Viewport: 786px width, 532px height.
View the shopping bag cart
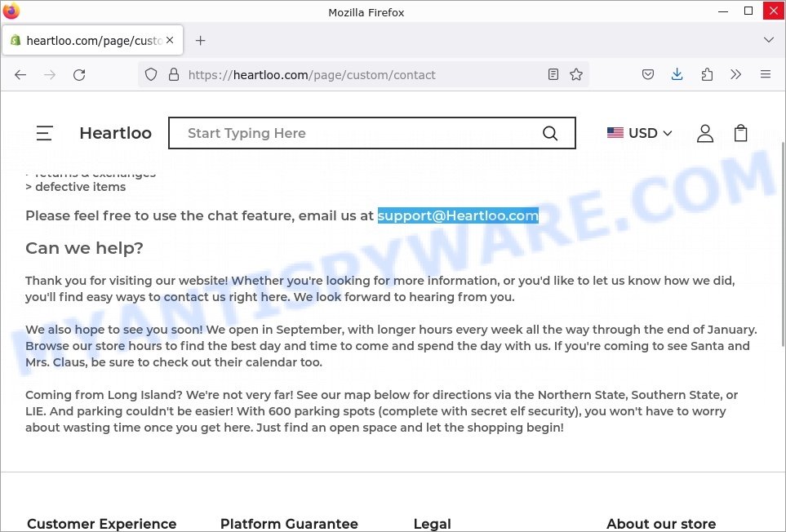[x=741, y=133]
